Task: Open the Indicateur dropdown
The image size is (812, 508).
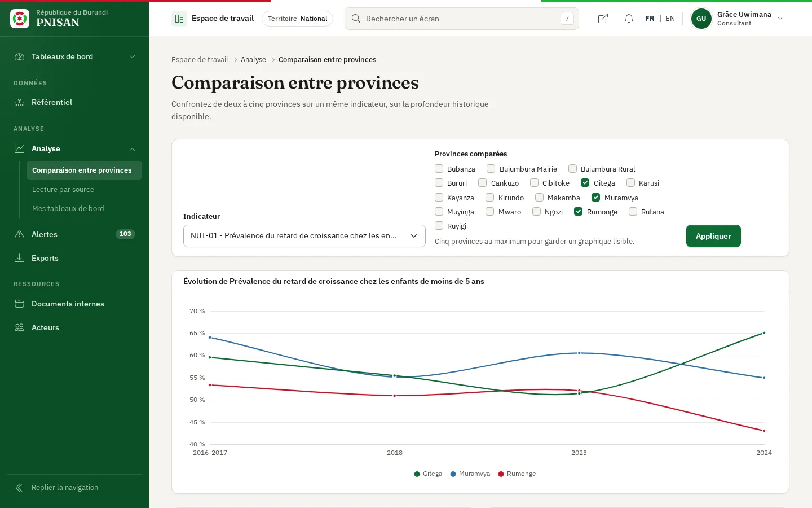Action: tap(304, 236)
